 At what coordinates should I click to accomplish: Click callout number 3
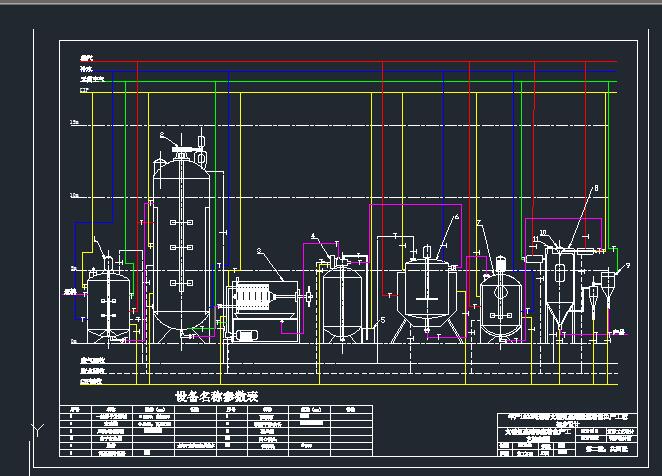[259, 251]
